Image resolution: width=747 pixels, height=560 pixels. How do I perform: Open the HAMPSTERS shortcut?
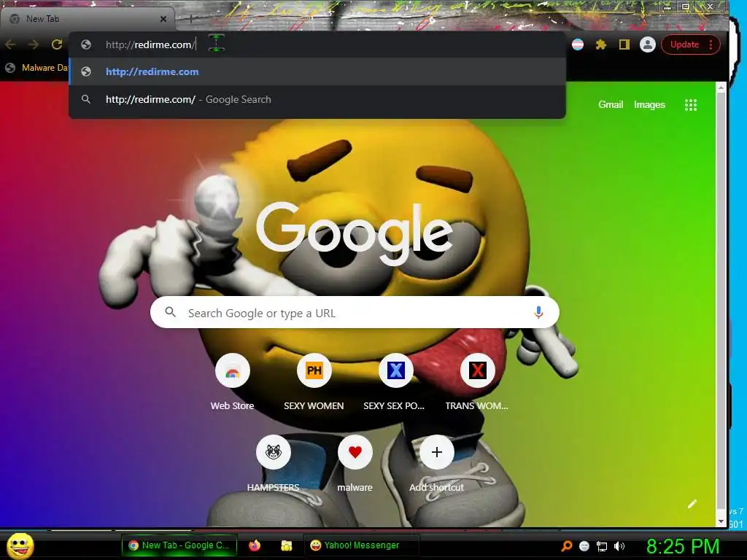pyautogui.click(x=274, y=452)
